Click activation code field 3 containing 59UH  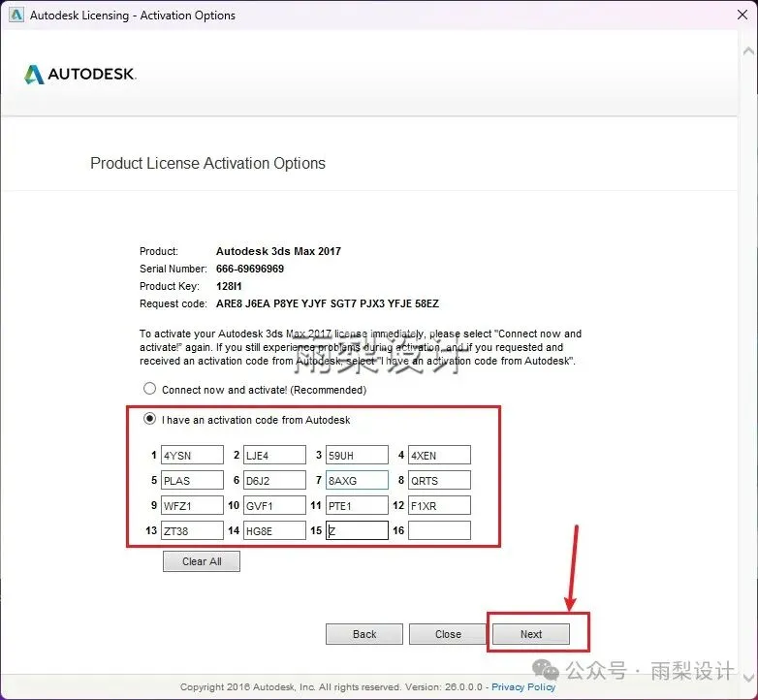click(357, 455)
